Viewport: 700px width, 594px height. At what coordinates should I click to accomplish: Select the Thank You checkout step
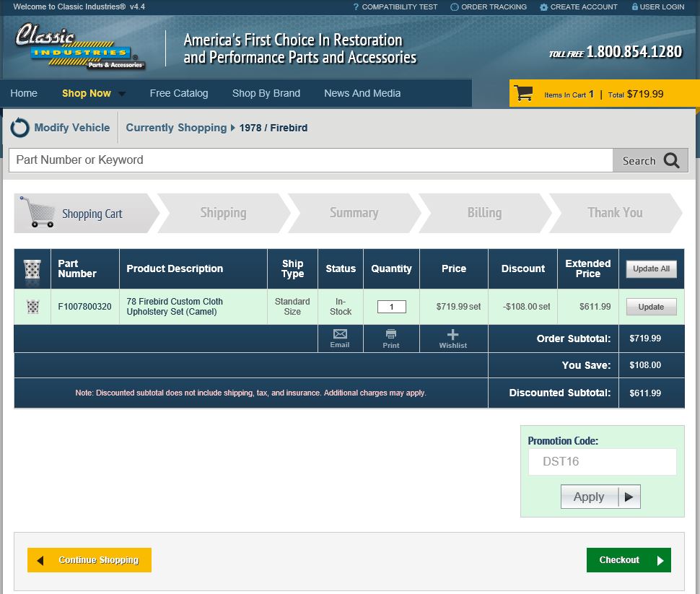(615, 213)
